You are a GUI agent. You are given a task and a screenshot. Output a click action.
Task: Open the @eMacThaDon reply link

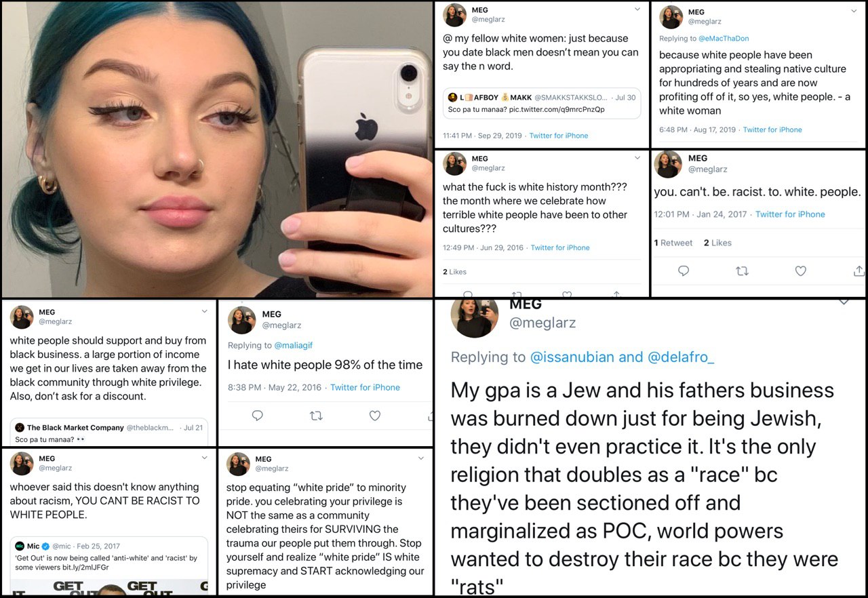point(724,39)
